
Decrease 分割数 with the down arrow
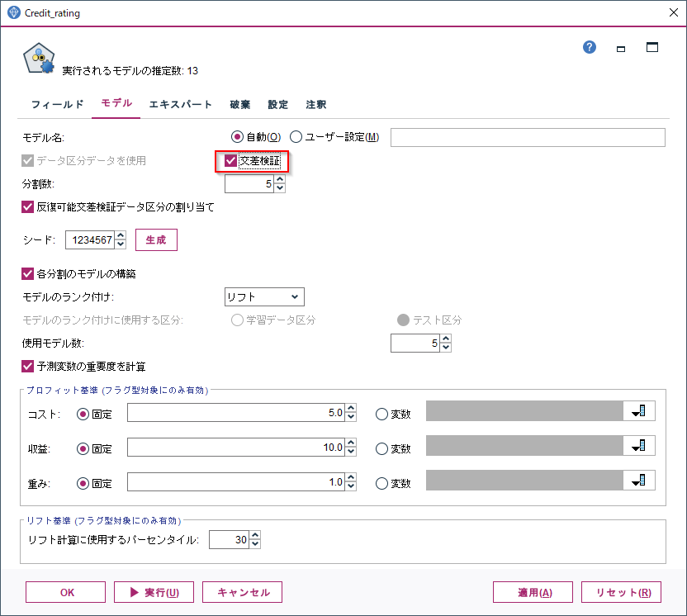[280, 188]
